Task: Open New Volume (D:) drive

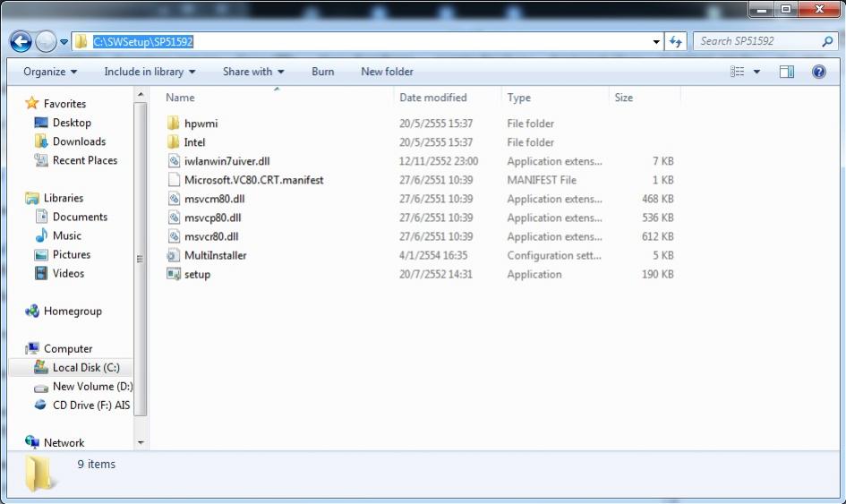Action: pos(92,387)
